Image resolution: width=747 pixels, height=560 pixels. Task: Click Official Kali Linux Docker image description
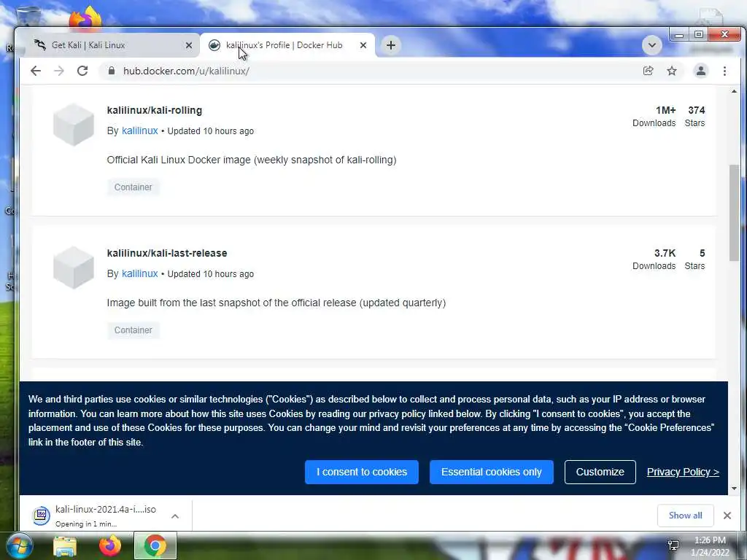[252, 160]
